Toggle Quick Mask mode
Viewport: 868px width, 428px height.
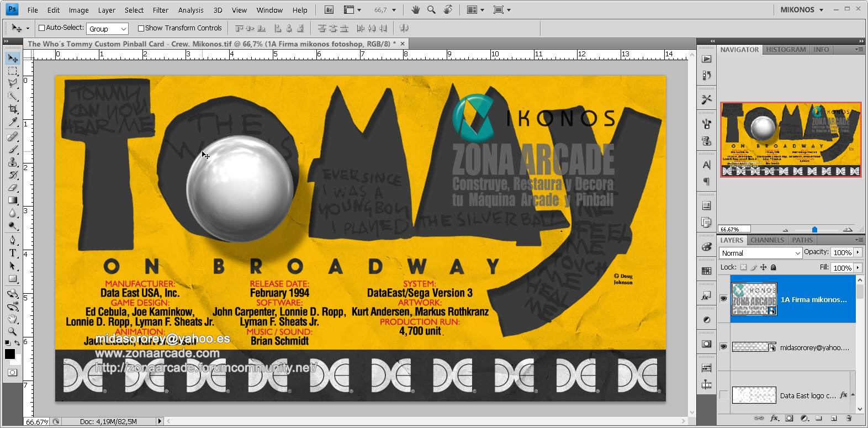click(x=12, y=373)
